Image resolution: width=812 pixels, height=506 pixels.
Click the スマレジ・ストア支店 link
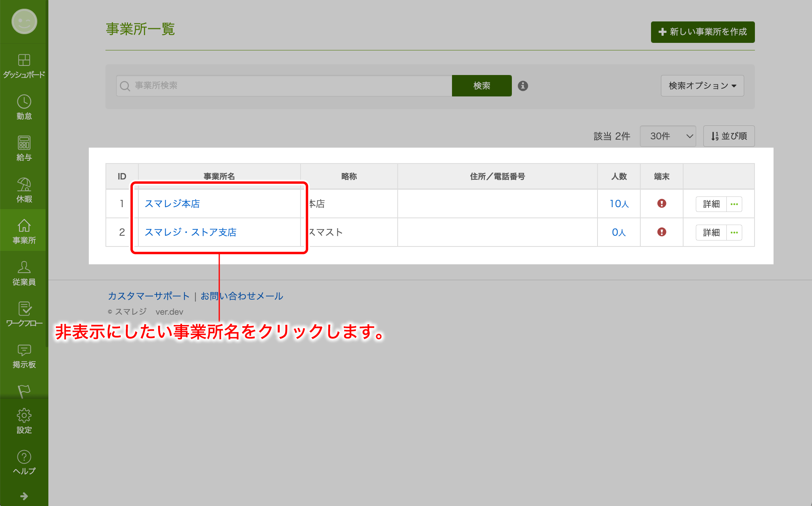(190, 232)
